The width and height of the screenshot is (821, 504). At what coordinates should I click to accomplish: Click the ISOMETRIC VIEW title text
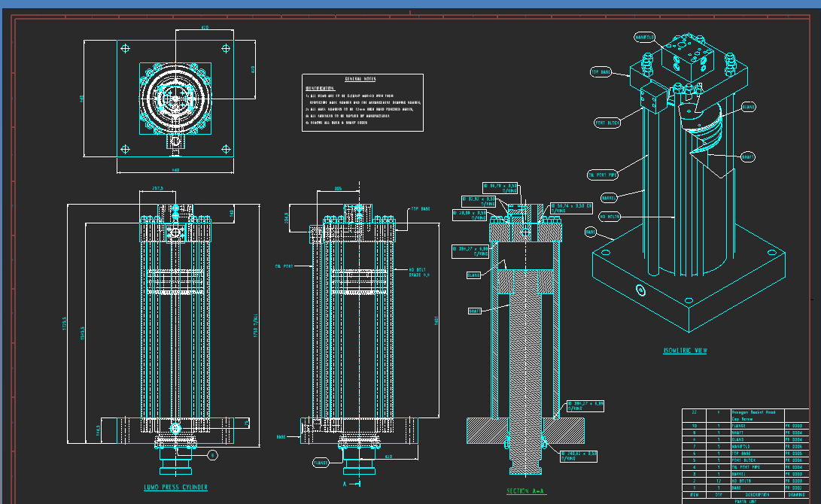(x=685, y=351)
